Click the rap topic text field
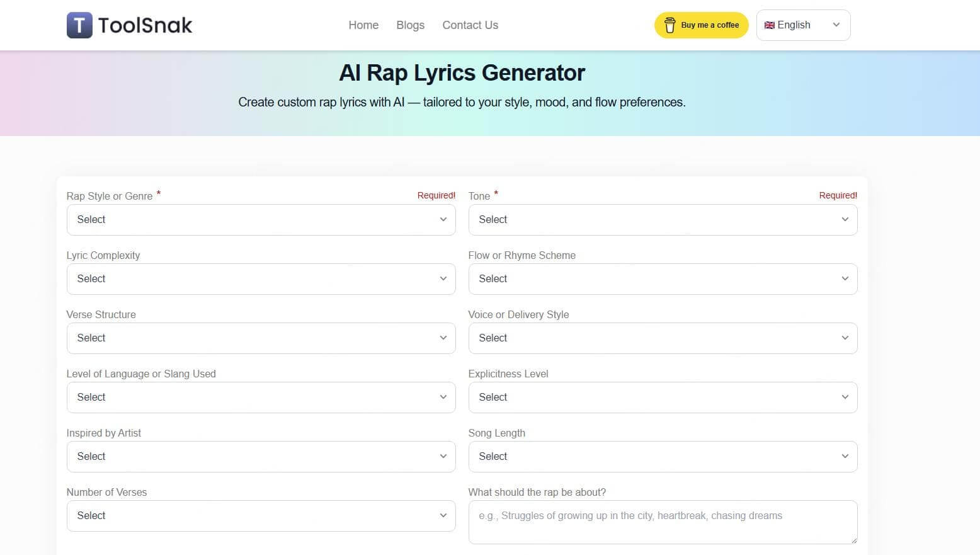The height and width of the screenshot is (555, 980). [x=663, y=522]
